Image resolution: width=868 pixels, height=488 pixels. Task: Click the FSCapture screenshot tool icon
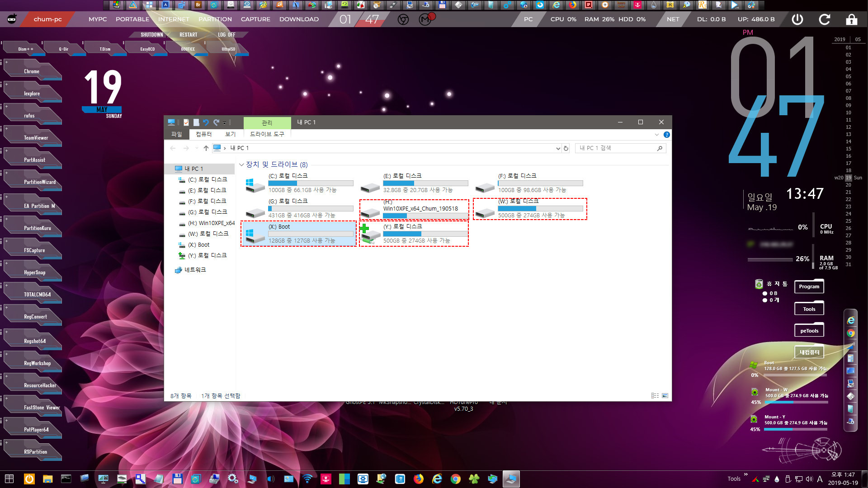click(33, 250)
